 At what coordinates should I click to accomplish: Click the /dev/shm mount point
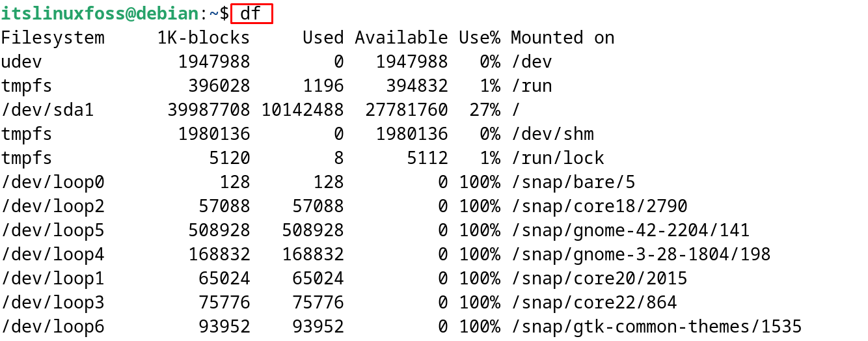tap(552, 134)
